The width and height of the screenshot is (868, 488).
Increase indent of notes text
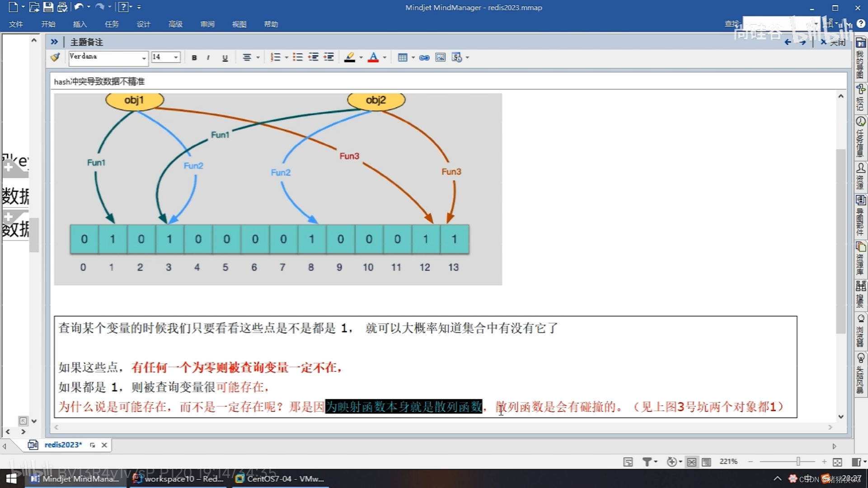tap(329, 57)
